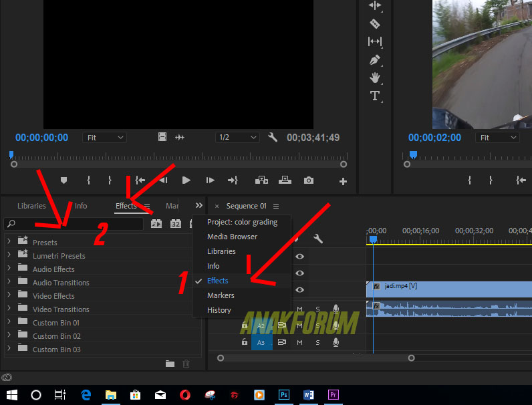Mark Out in Source monitor
Screen dimensions: 532x405
point(110,180)
